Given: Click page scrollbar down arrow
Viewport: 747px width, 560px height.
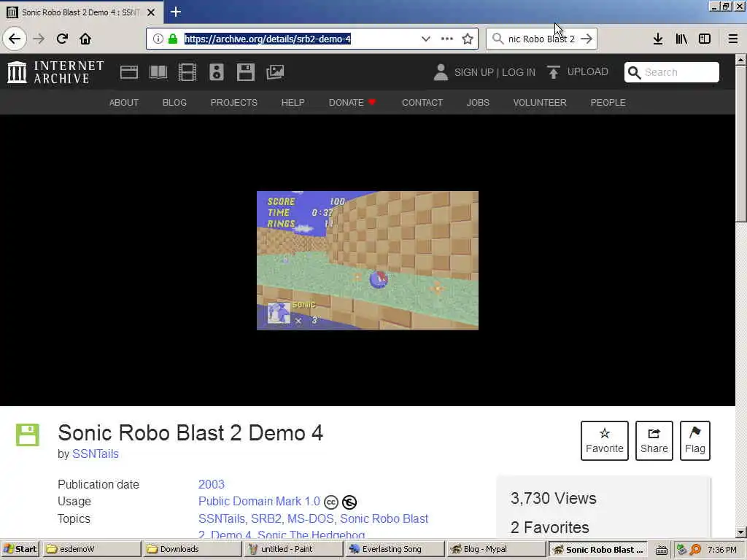Looking at the screenshot, I should [741, 532].
